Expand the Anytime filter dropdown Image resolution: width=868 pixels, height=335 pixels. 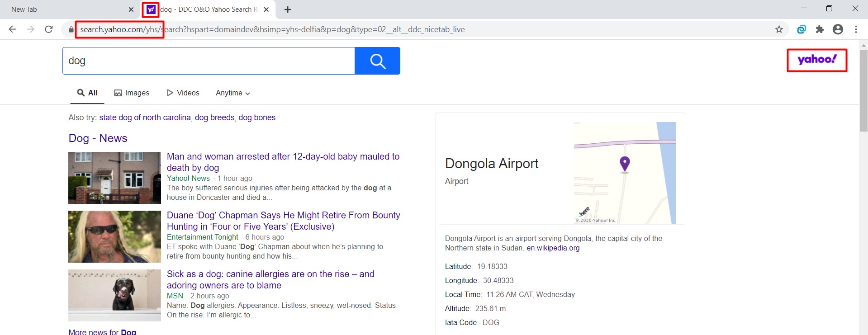coord(233,93)
